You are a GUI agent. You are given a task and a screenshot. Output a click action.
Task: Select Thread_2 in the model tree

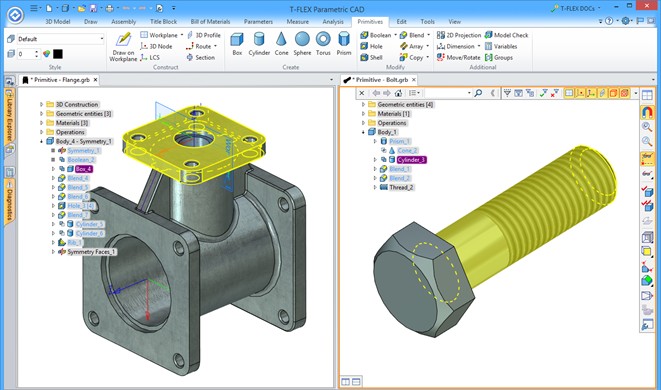(401, 187)
